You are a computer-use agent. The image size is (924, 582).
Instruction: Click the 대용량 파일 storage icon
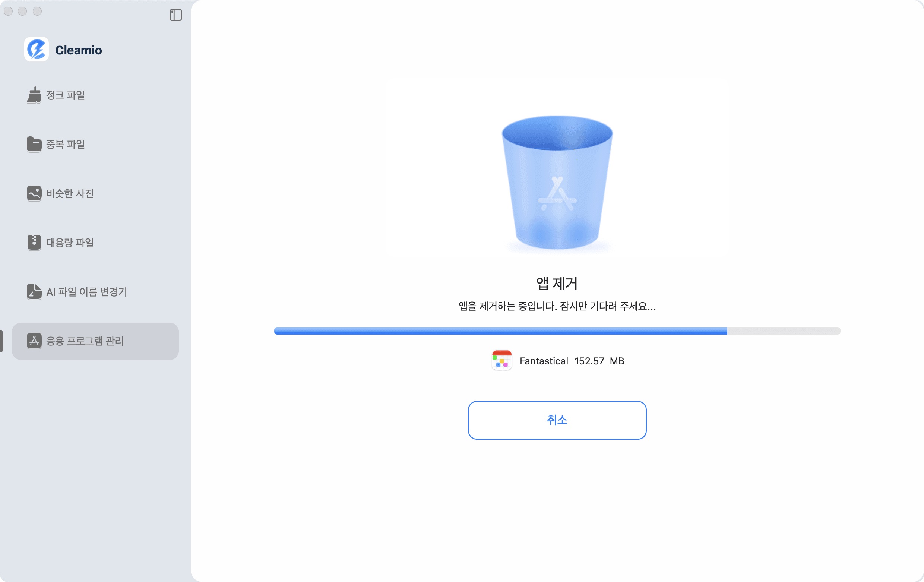(34, 242)
